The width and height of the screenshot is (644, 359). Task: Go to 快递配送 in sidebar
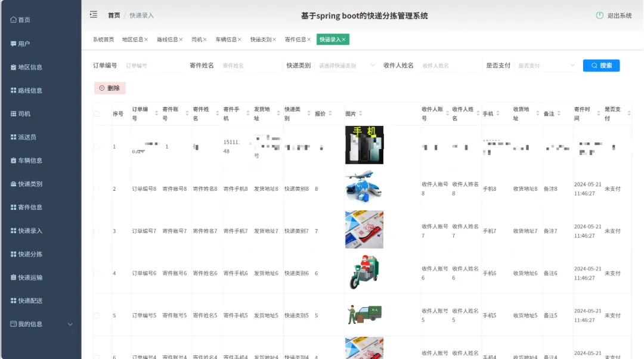click(x=26, y=301)
